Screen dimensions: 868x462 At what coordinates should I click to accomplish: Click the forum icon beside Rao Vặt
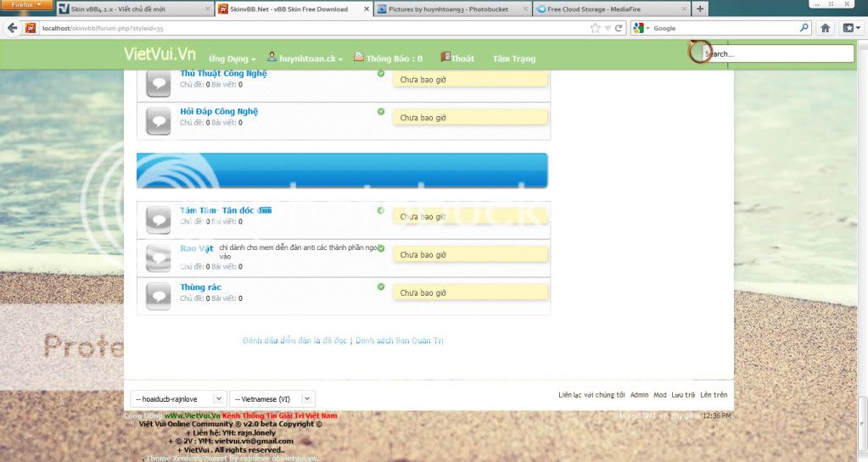tap(159, 258)
